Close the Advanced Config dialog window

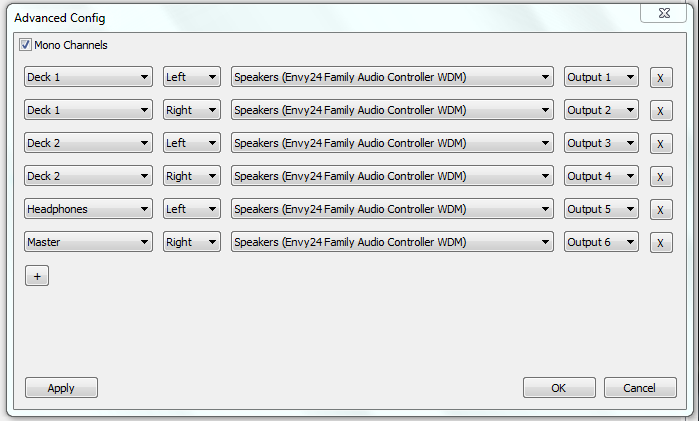tap(664, 14)
